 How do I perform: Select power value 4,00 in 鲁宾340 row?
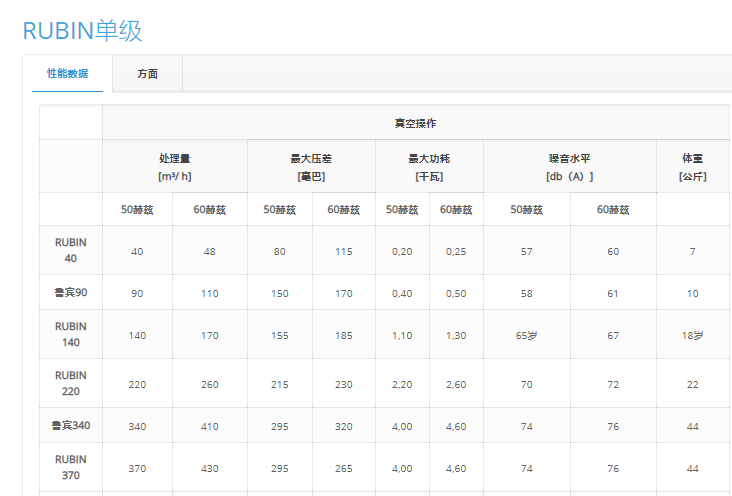402,427
